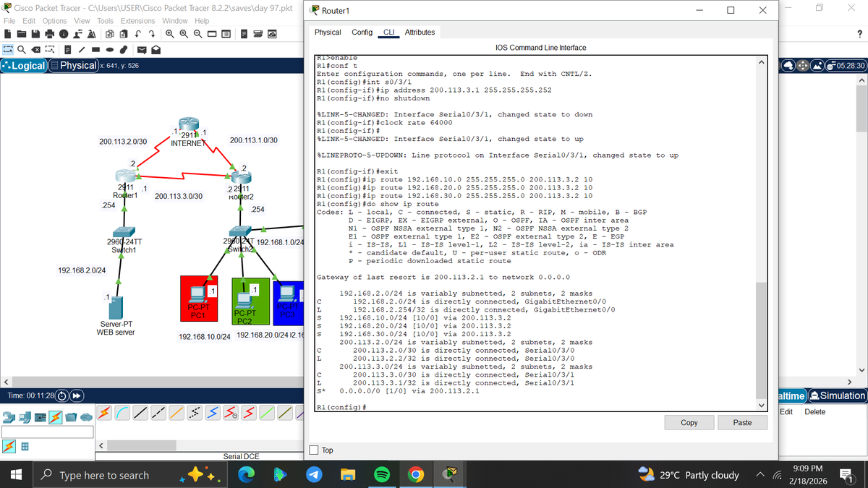Open the Options menu
The height and width of the screenshot is (488, 868).
pyautogui.click(x=54, y=21)
